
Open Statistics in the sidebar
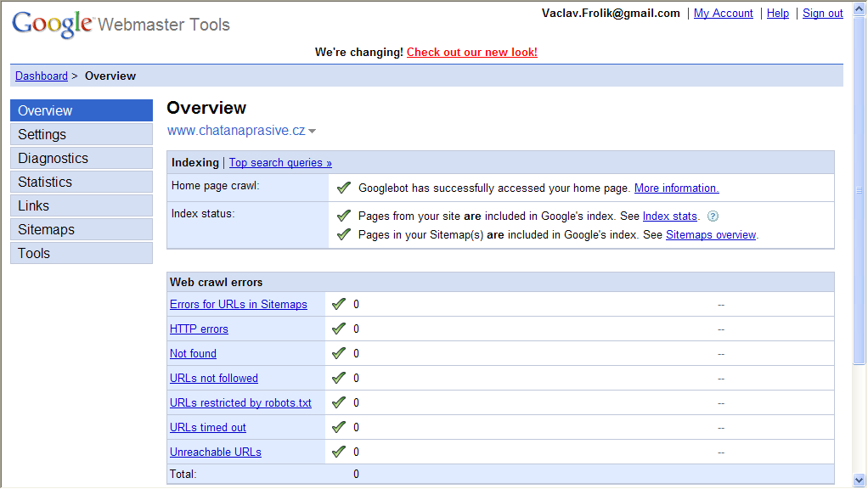point(82,182)
